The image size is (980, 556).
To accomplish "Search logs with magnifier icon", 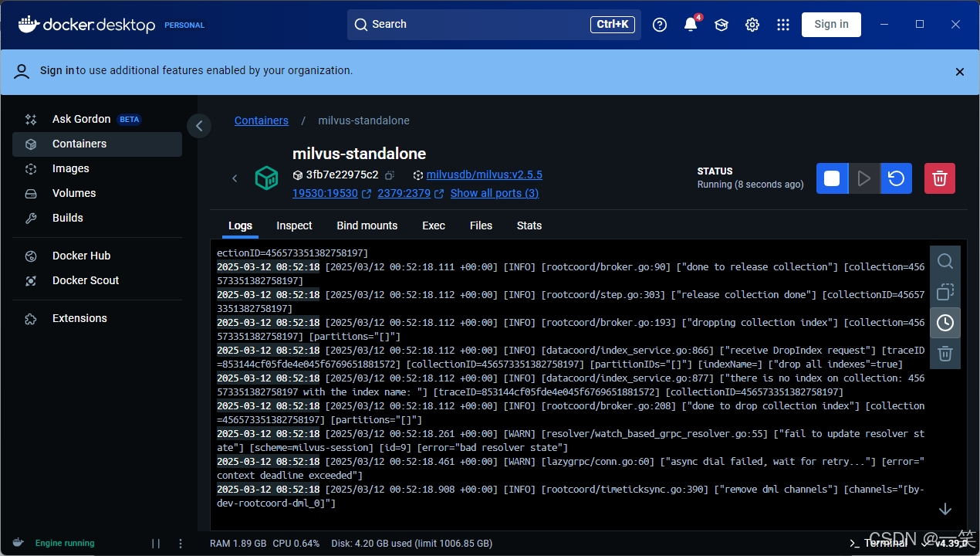I will point(945,261).
